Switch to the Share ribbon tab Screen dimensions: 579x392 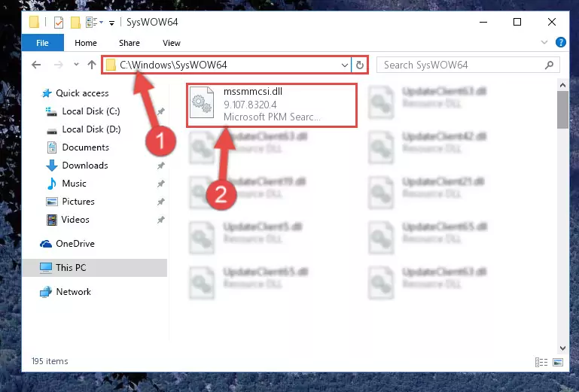[x=130, y=43]
